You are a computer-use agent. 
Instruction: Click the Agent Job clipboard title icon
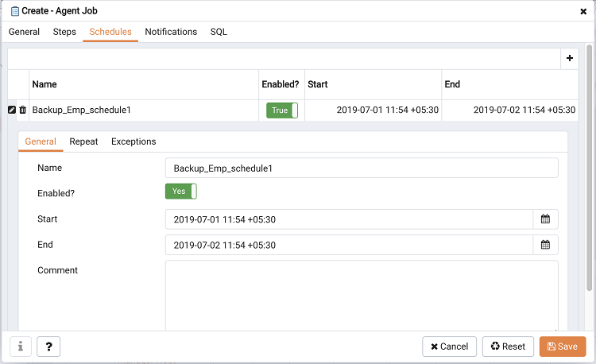coord(15,11)
